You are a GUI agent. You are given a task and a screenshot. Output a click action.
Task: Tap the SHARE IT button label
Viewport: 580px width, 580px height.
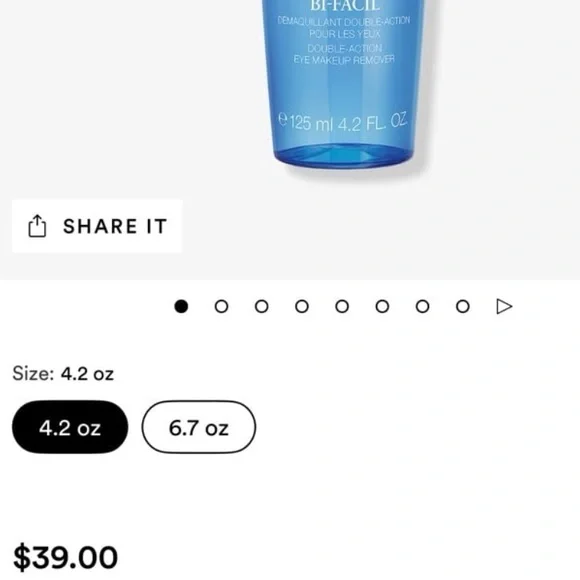click(x=115, y=226)
